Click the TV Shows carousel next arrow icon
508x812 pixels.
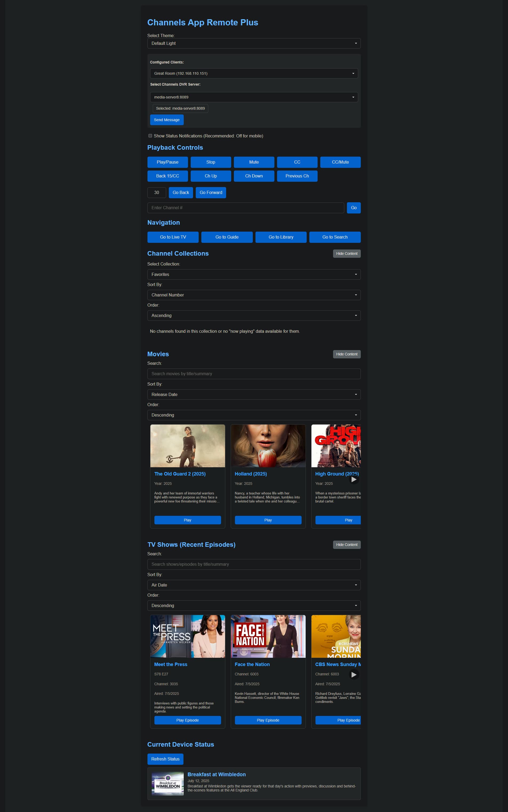click(353, 674)
